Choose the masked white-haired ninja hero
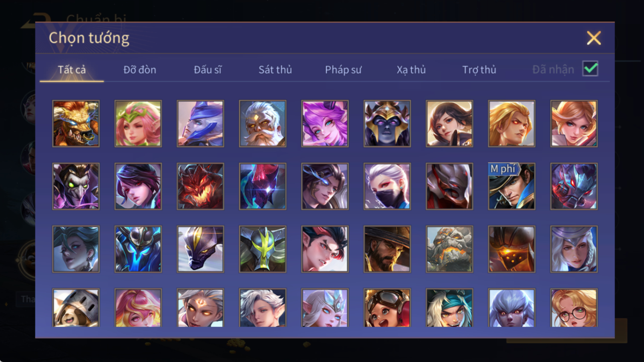This screenshot has height=362, width=644. point(387,186)
